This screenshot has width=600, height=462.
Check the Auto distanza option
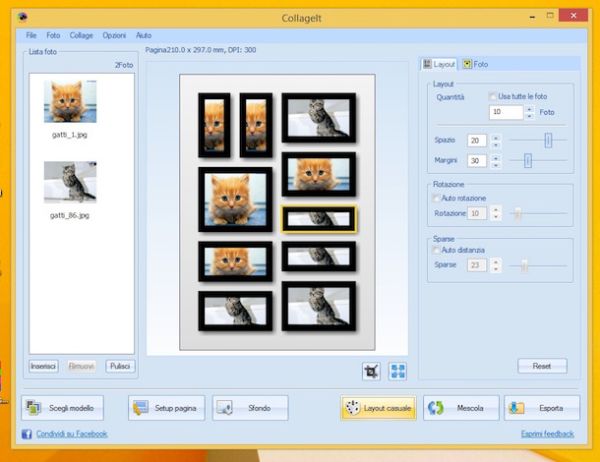437,249
